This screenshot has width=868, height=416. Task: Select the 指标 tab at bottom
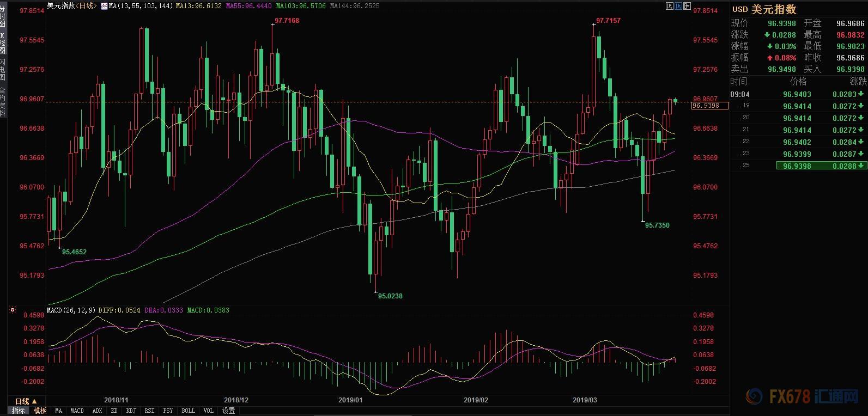19,411
